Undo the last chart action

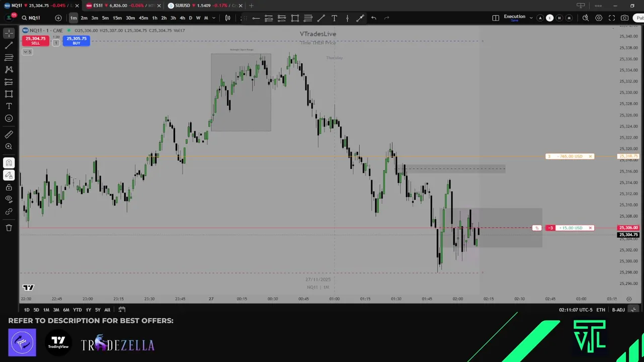pos(373,18)
